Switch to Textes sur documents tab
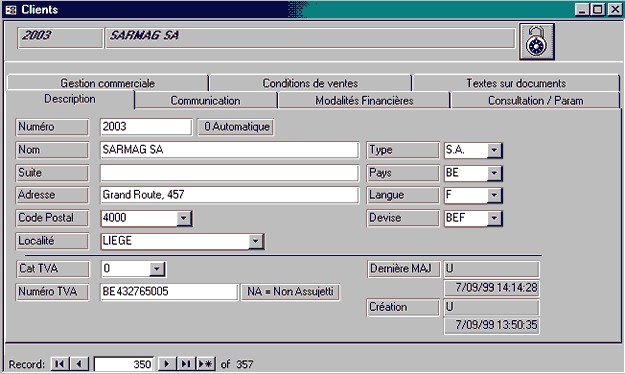The width and height of the screenshot is (625, 374). point(516,83)
